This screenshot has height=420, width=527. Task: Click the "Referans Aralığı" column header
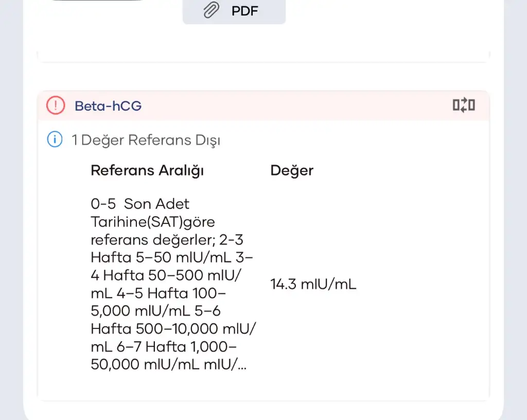click(147, 170)
